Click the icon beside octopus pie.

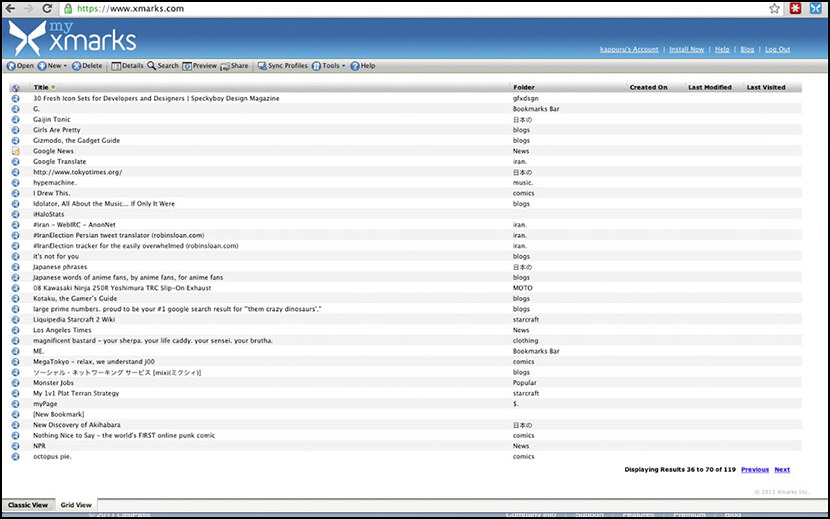coord(15,457)
